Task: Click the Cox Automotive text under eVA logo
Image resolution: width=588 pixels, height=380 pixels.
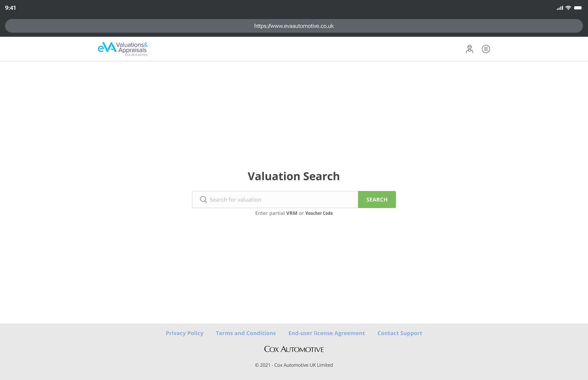Action: tap(136, 55)
